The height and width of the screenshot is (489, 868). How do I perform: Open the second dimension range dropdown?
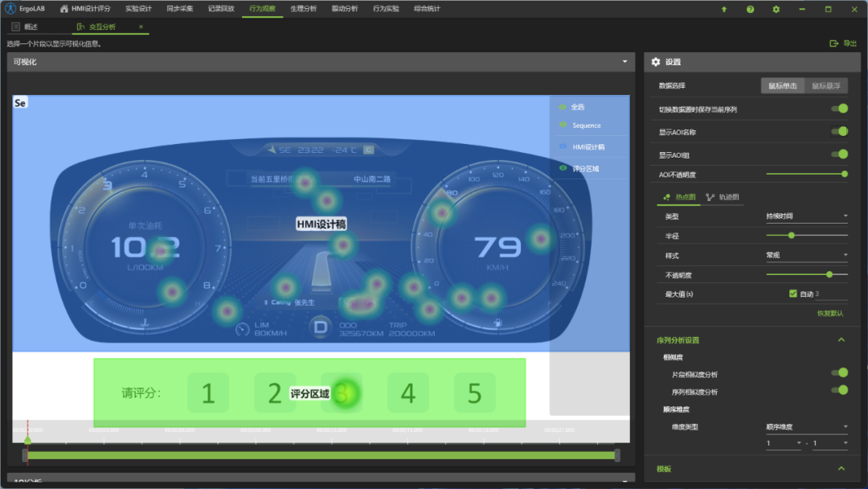(x=829, y=443)
